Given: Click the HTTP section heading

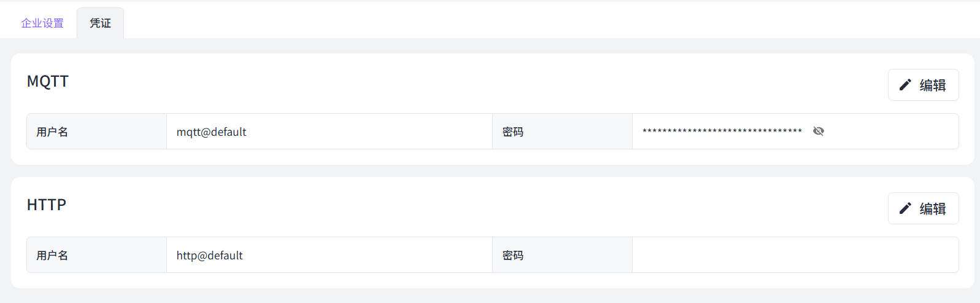Looking at the screenshot, I should click(x=47, y=205).
